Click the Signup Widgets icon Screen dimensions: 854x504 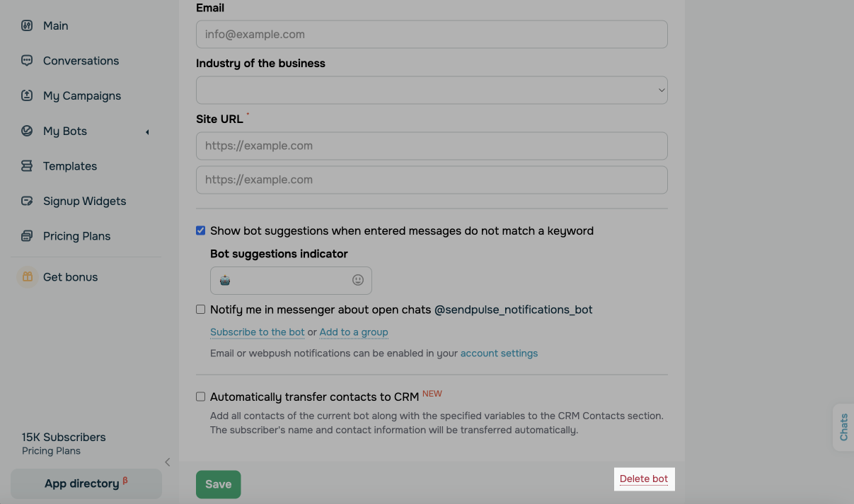click(x=27, y=201)
